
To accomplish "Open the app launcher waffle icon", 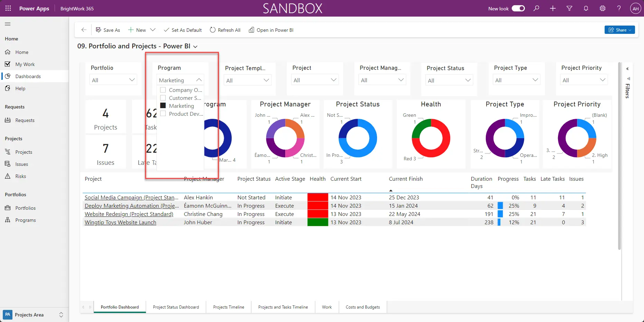I will click(8, 8).
